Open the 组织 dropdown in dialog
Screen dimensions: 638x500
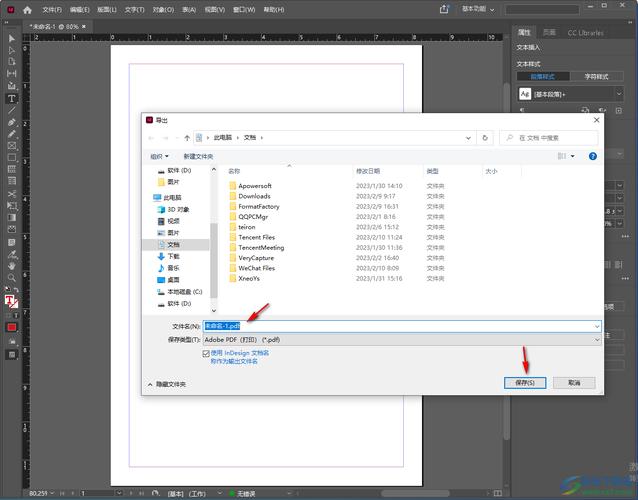tap(158, 156)
